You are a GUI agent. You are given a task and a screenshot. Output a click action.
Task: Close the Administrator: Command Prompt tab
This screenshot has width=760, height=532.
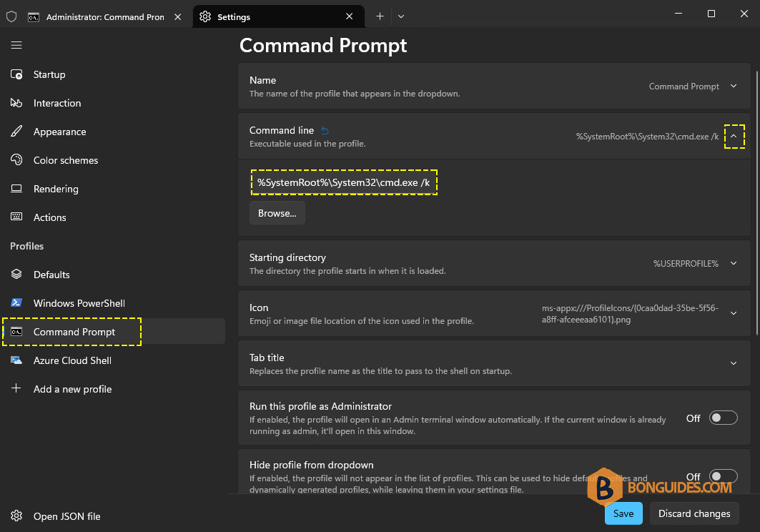178,17
